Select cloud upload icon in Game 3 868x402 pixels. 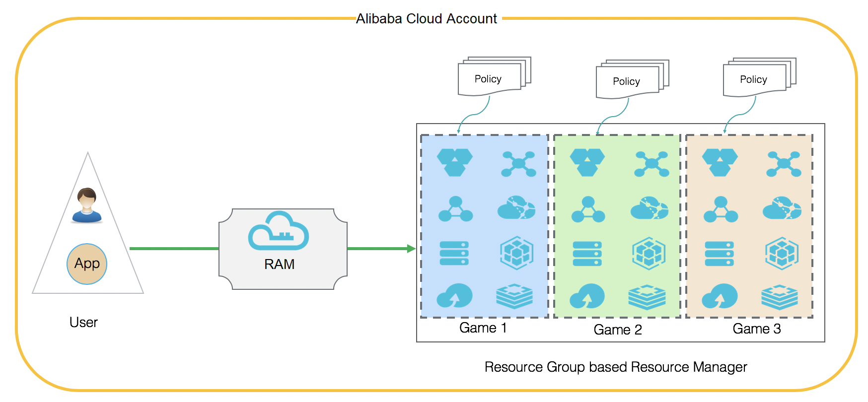pyautogui.click(x=720, y=296)
